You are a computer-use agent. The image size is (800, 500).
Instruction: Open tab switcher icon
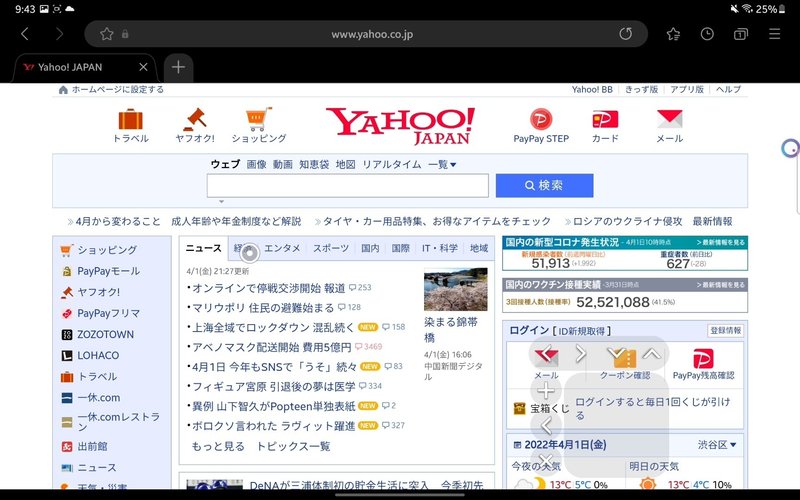(x=740, y=34)
